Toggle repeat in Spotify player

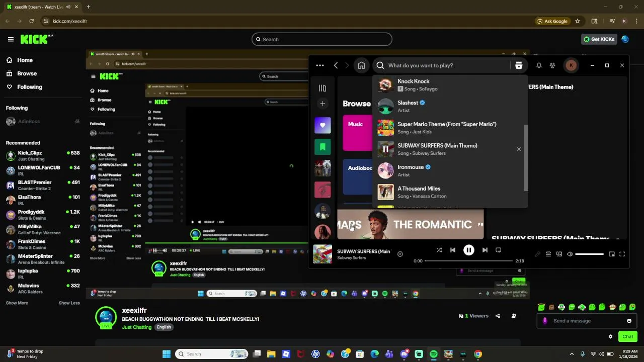point(498,250)
